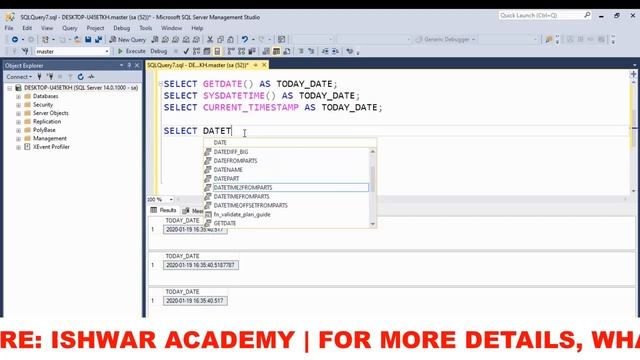Screen dimensions: 640x360
Task: Expand the XEvent Profiler node
Action: click(x=18, y=147)
